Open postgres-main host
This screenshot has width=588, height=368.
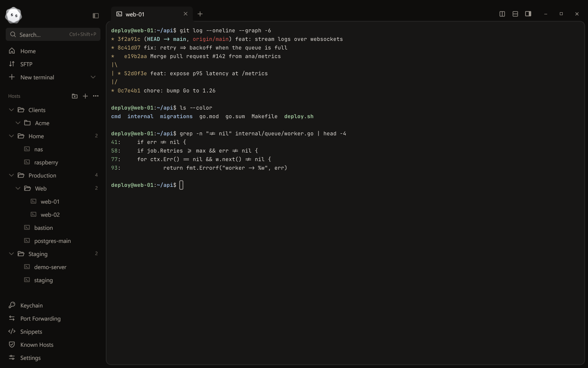(53, 241)
